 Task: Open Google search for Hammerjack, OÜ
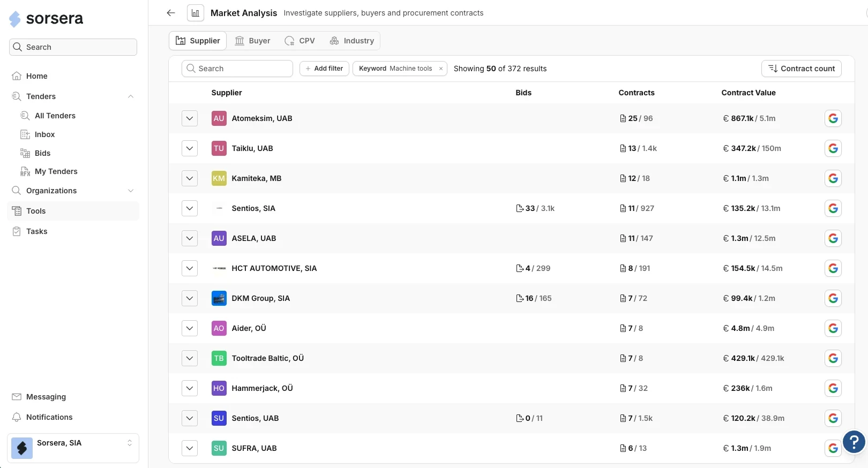coord(833,388)
